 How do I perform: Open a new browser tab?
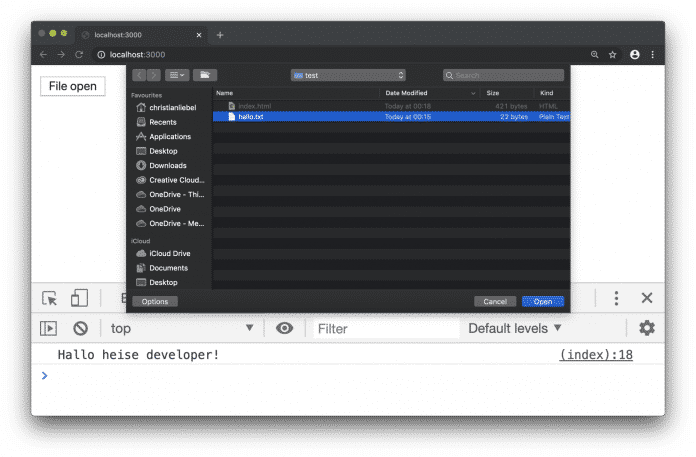pyautogui.click(x=220, y=35)
